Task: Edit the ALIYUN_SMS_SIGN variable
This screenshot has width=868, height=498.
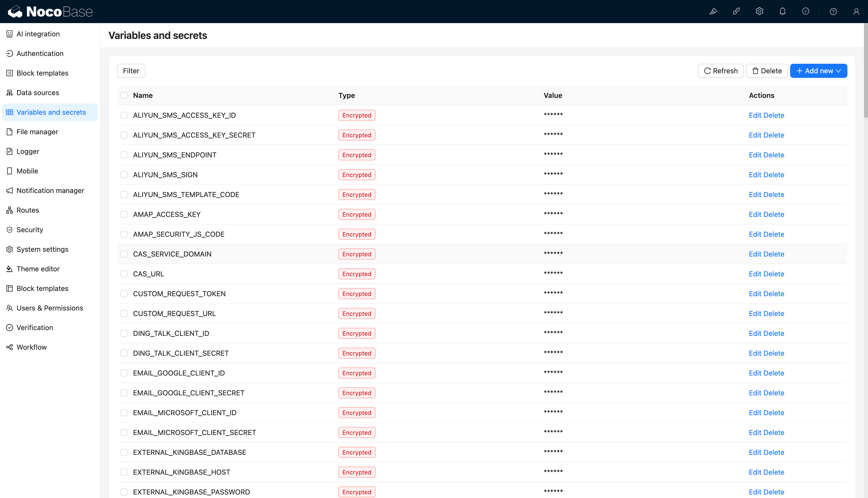Action: coord(755,175)
